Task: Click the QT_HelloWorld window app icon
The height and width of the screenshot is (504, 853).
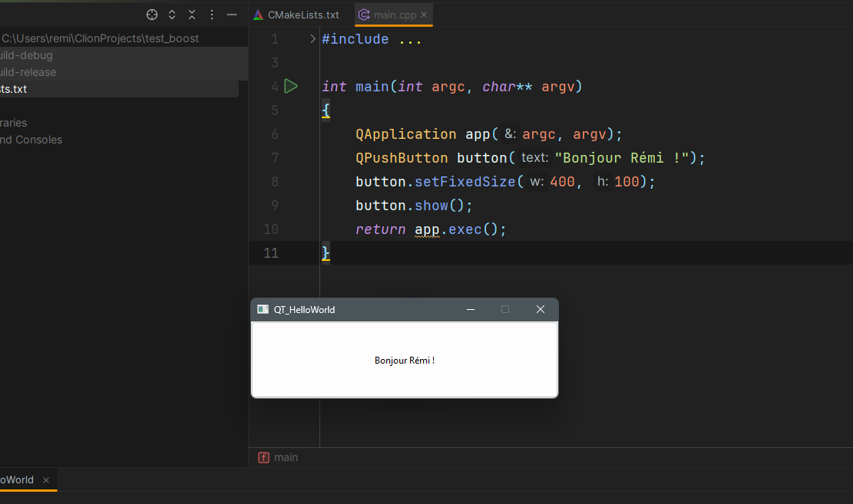Action: [263, 309]
